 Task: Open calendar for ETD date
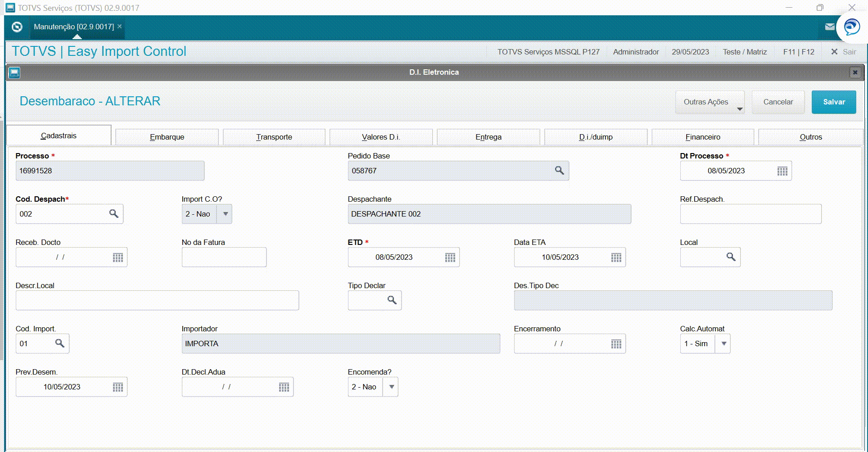450,258
